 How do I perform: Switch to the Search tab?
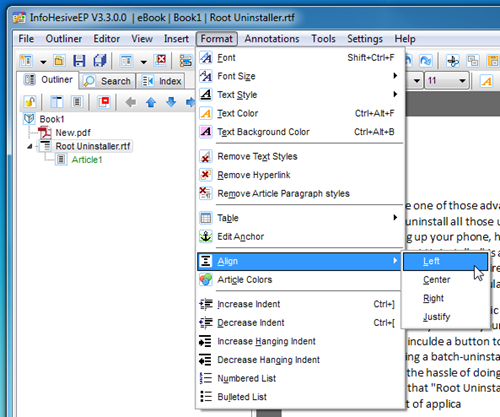(x=107, y=81)
